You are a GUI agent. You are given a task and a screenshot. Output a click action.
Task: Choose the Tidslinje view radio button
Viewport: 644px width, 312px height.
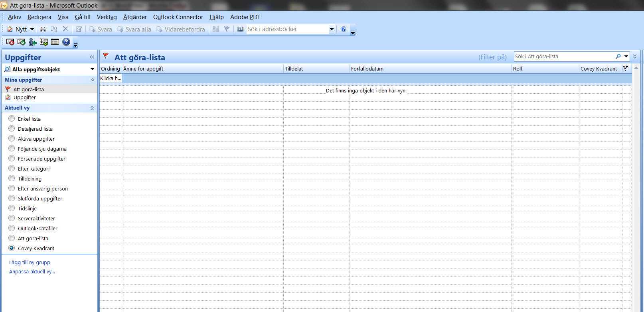point(12,208)
